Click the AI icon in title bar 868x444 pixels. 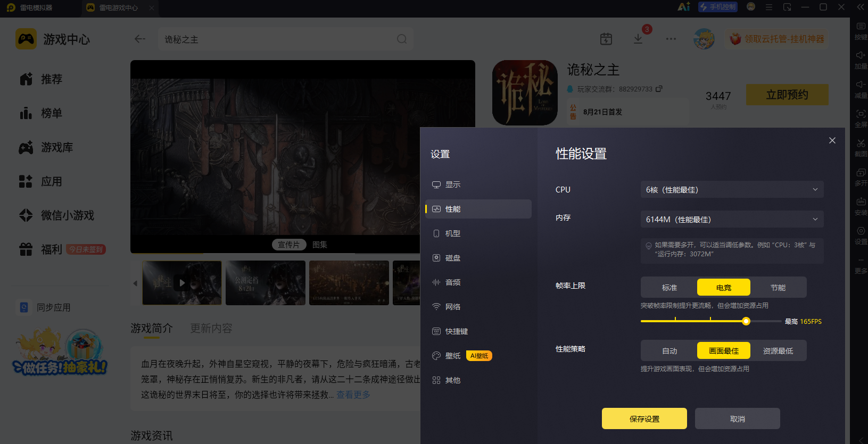(x=684, y=7)
